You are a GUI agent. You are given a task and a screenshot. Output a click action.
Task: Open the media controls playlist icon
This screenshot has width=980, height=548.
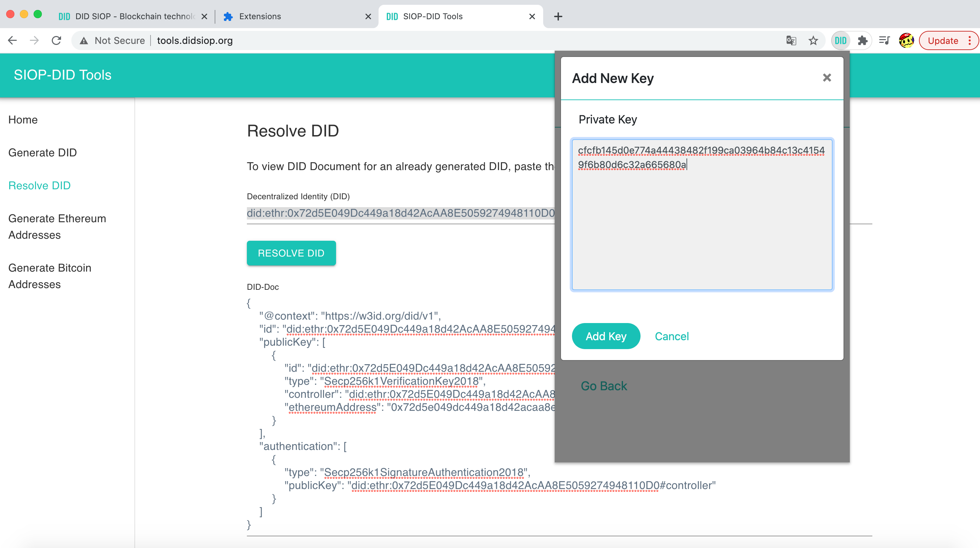(x=884, y=41)
